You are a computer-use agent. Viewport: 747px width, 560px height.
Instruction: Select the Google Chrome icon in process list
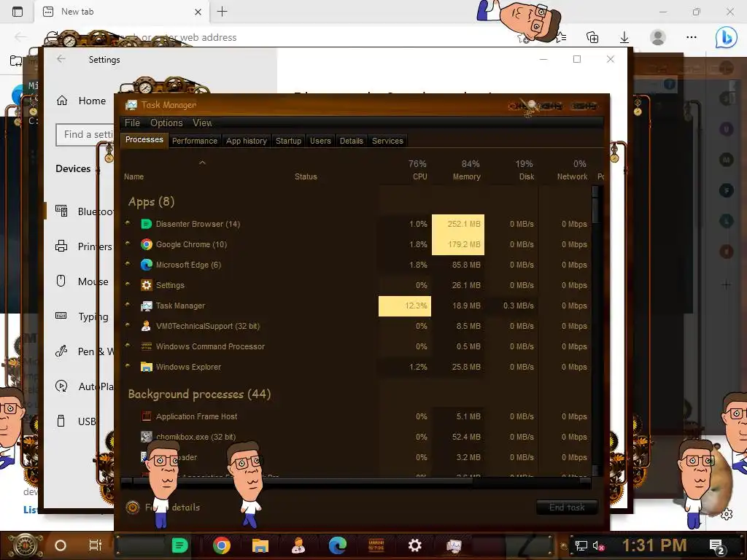146,244
